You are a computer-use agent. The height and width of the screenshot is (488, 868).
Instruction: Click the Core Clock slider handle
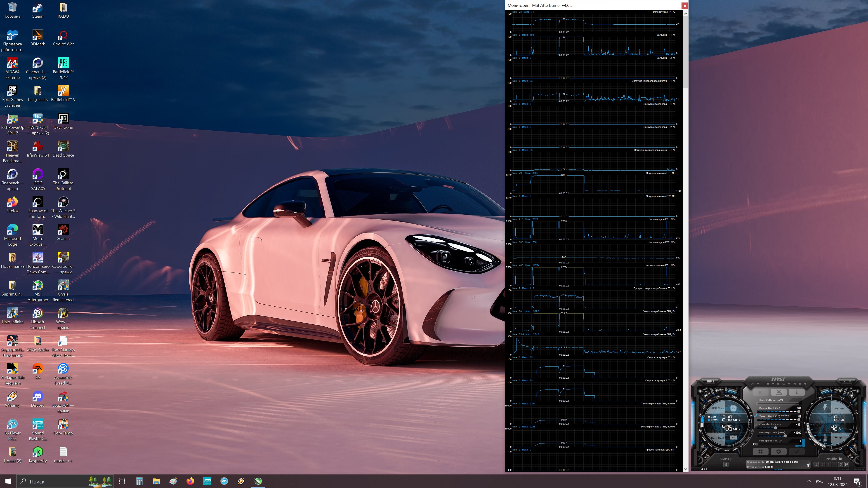coord(776,428)
